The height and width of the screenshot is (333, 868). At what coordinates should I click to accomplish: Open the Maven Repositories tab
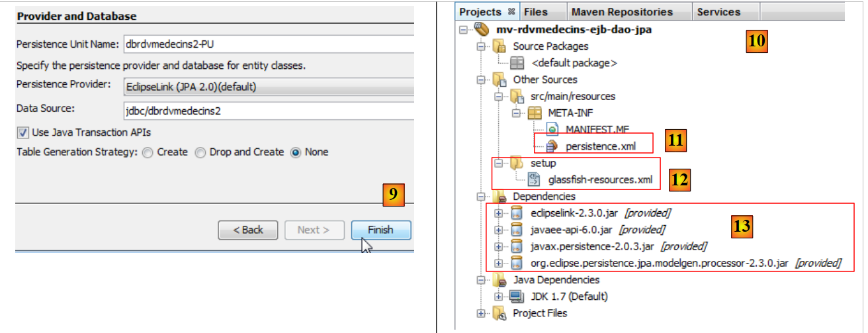(x=621, y=12)
